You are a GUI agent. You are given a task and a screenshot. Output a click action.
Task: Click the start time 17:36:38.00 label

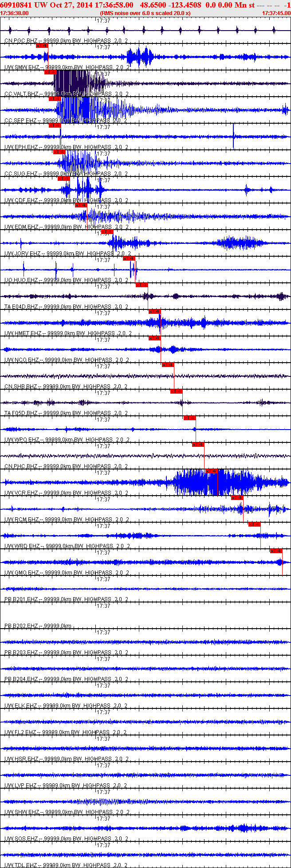pos(14,13)
